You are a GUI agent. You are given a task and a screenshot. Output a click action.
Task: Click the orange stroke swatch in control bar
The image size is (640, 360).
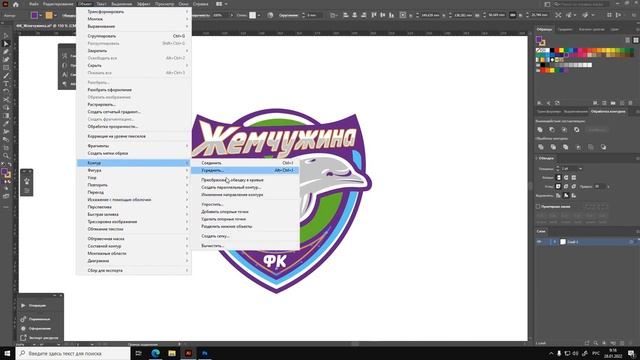point(49,15)
